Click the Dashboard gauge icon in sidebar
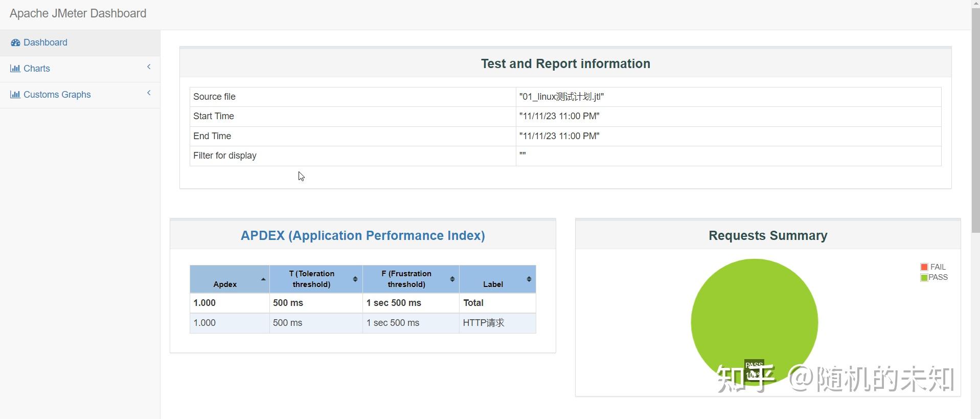 click(15, 42)
